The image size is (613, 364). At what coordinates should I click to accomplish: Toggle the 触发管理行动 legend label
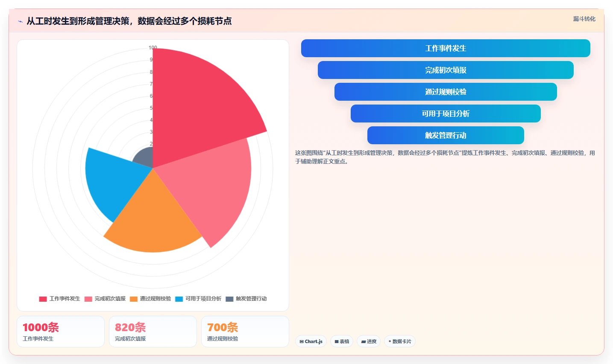click(251, 299)
